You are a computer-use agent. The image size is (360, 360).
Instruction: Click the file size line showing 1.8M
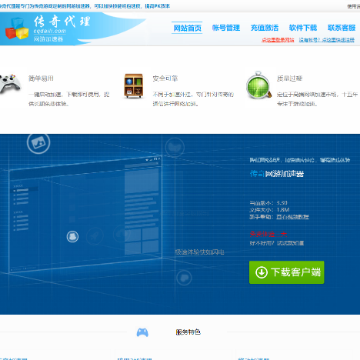[x=270, y=210]
